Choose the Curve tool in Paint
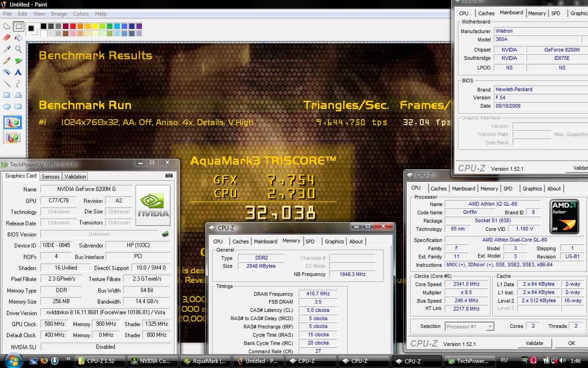 pyautogui.click(x=18, y=84)
